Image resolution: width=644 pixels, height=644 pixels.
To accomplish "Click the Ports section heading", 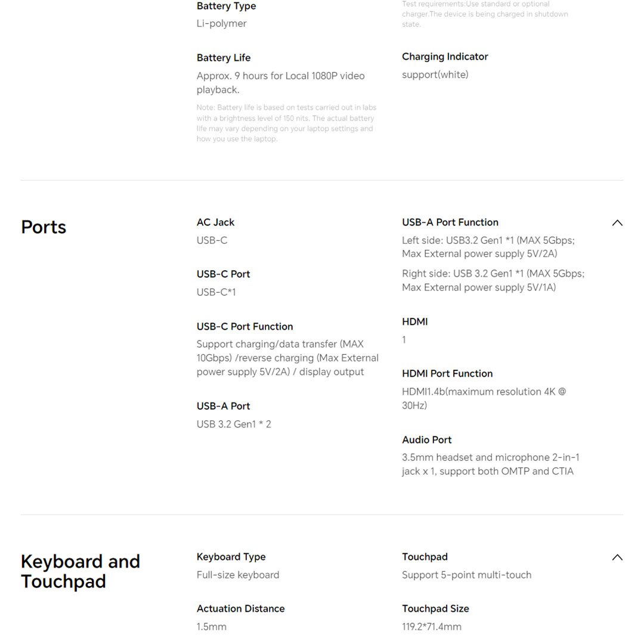I will (x=44, y=227).
